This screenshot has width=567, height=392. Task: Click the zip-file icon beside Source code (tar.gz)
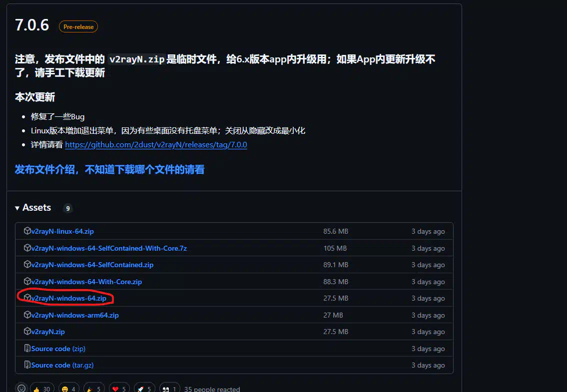[x=27, y=365]
